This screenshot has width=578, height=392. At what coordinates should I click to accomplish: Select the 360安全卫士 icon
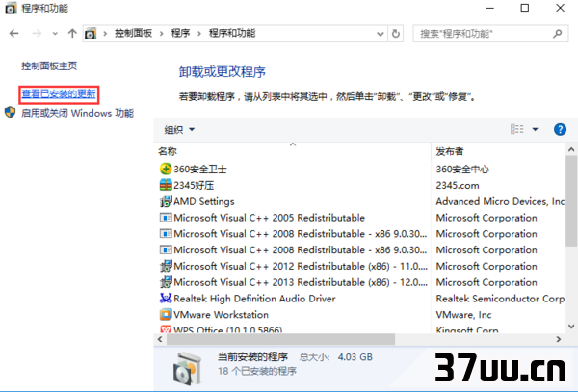pyautogui.click(x=166, y=170)
